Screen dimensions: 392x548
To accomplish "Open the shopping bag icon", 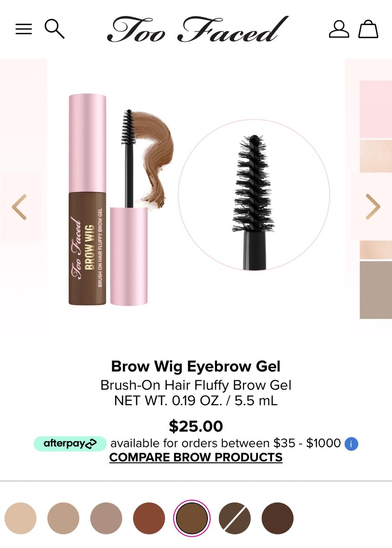I will click(368, 29).
